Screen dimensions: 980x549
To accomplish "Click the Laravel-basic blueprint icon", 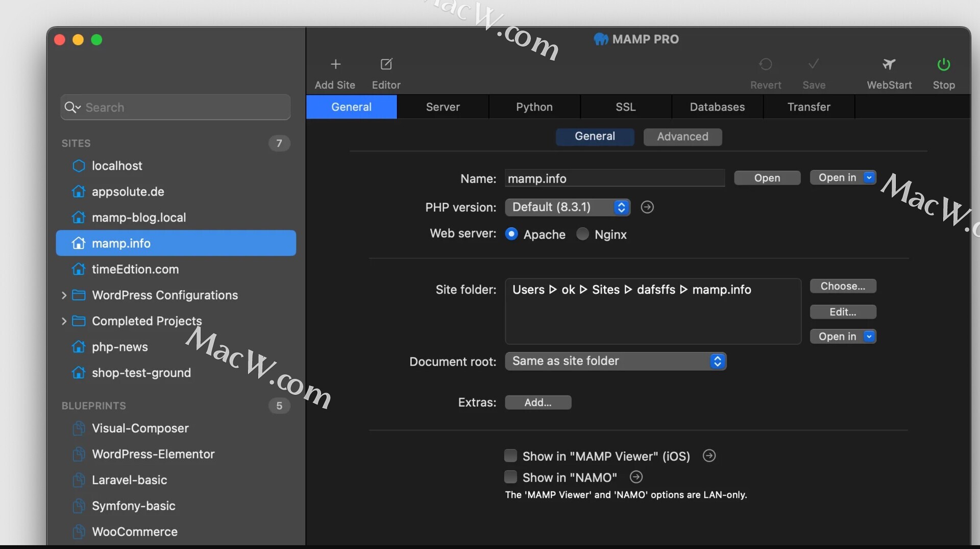I will tap(79, 480).
